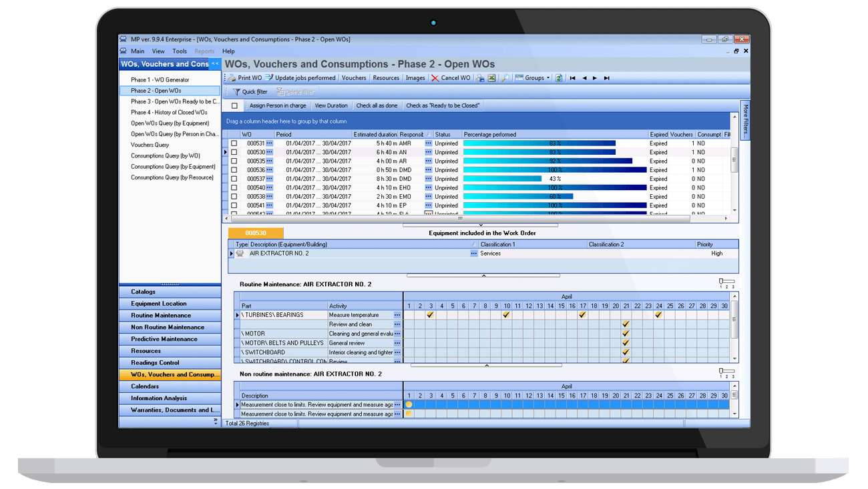Check the box for WO 000530
The height and width of the screenshot is (489, 868).
(x=234, y=152)
